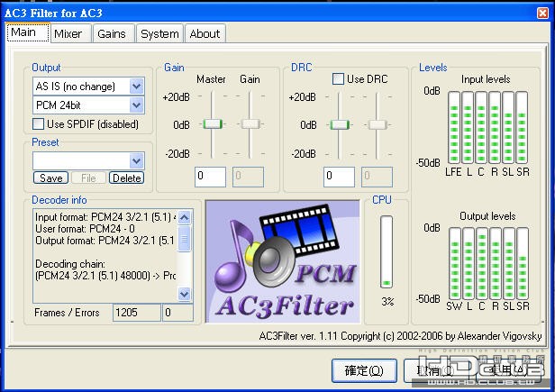Click the AC3Filter PCM logo image
Viewport: 555px width, 392px height.
pyautogui.click(x=283, y=261)
